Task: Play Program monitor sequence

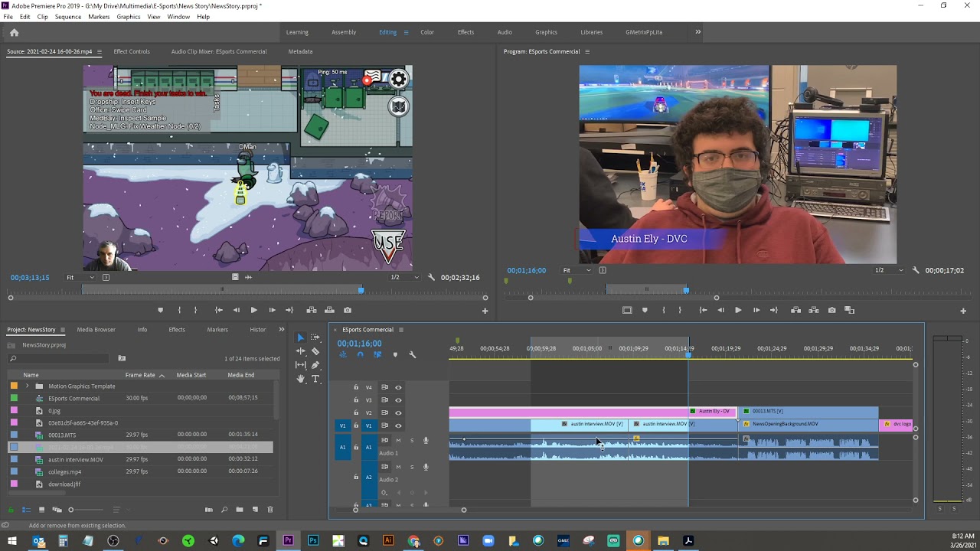Action: [738, 310]
